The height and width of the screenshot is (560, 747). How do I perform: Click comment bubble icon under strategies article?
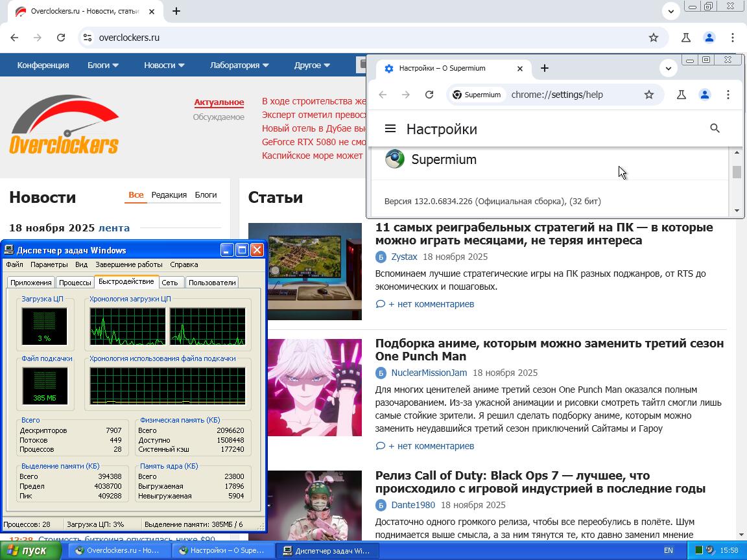(x=380, y=304)
